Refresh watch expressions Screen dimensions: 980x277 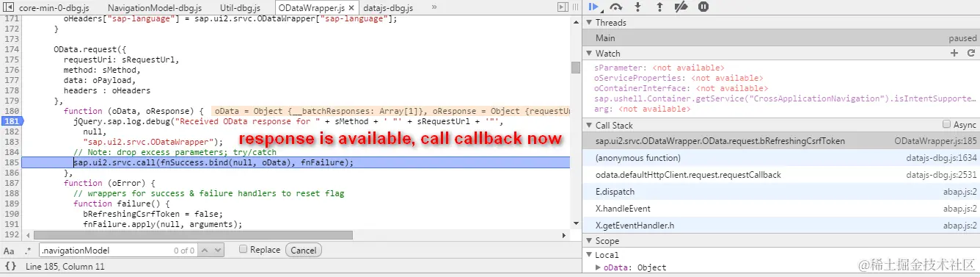tap(971, 53)
